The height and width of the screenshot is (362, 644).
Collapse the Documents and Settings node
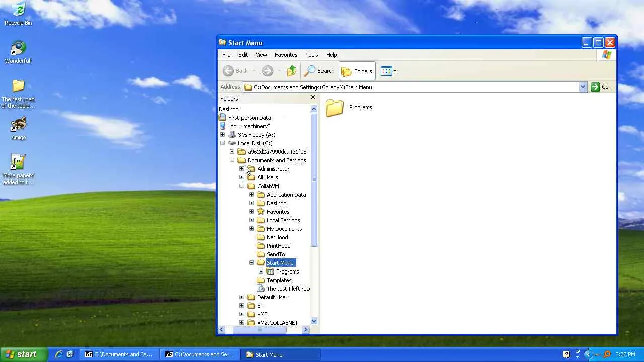[x=232, y=160]
